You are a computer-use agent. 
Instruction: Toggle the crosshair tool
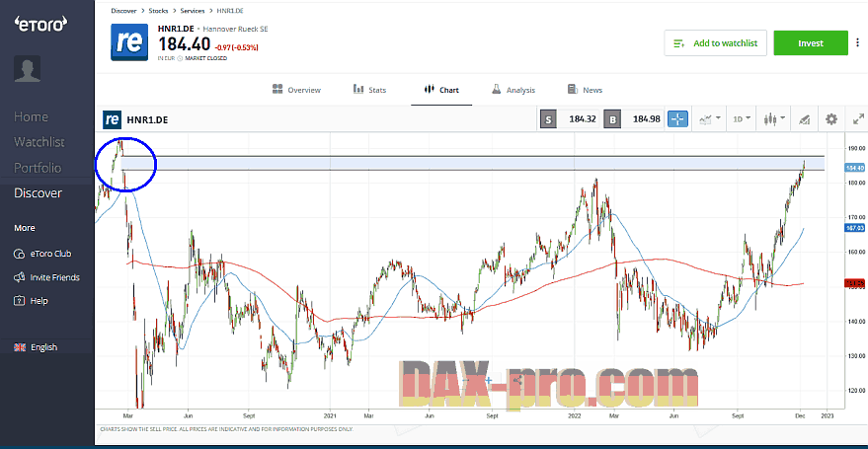[677, 118]
